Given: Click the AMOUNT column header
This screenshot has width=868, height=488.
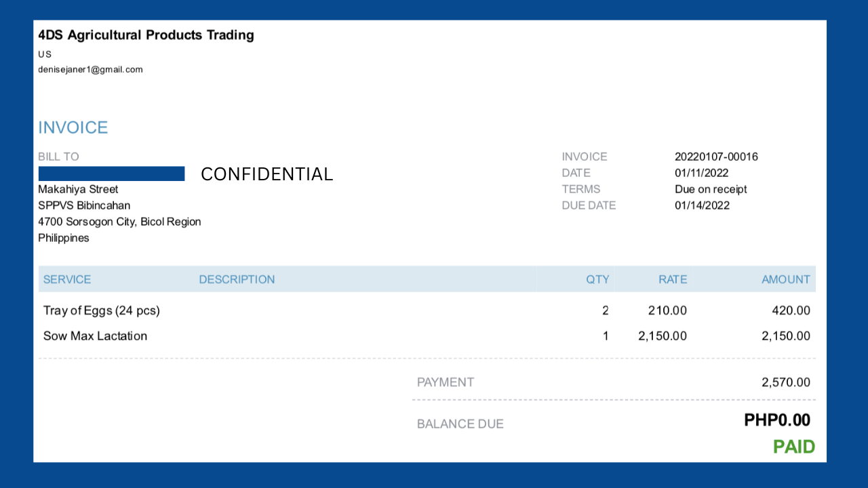Looking at the screenshot, I should (785, 279).
